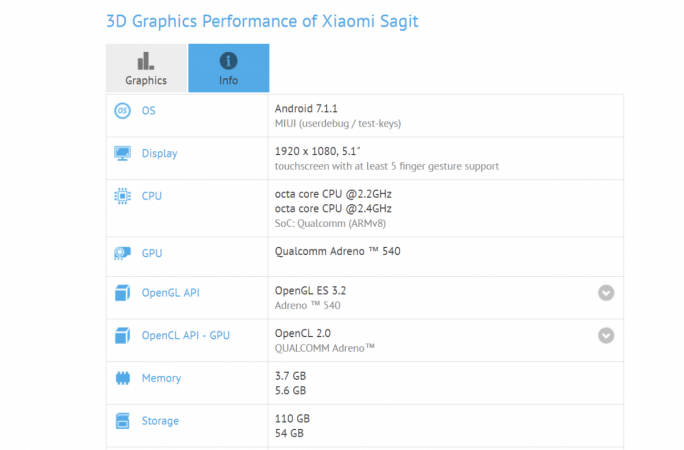Screen dimensions: 684x450
Task: Click the Storage drive icon
Action: pyautogui.click(x=122, y=421)
